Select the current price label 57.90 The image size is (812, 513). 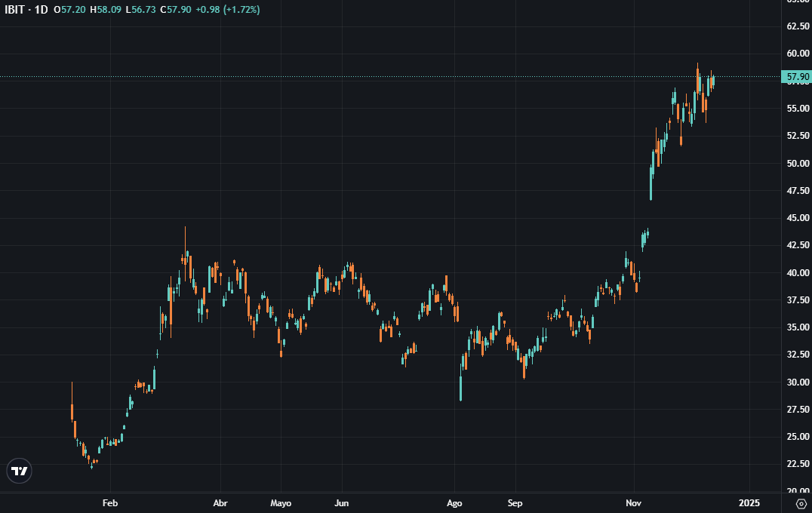798,77
